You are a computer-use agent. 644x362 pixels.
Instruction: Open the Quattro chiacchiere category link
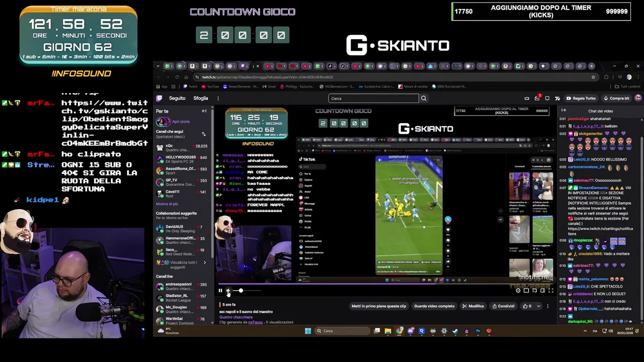(236, 317)
